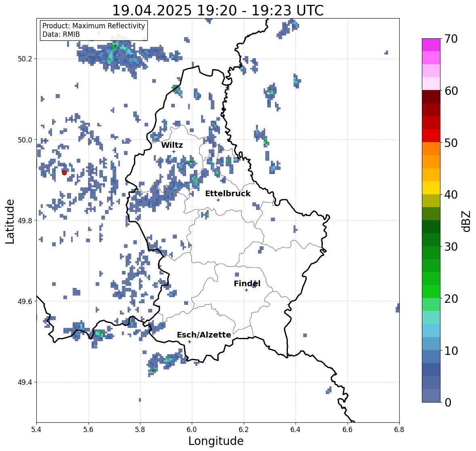476x451 pixels.
Task: Click the 50.0 latitude tick label
Action: tap(25, 140)
